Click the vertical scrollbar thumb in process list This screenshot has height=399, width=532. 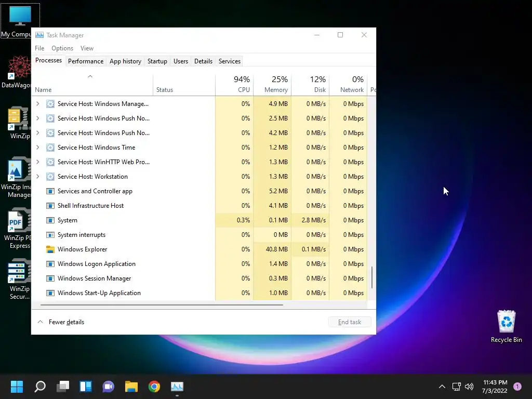[x=372, y=277]
